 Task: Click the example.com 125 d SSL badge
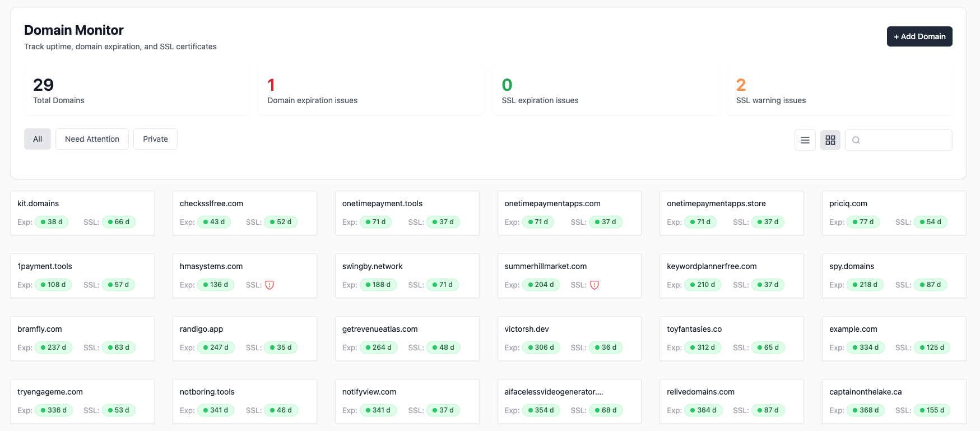tap(931, 347)
